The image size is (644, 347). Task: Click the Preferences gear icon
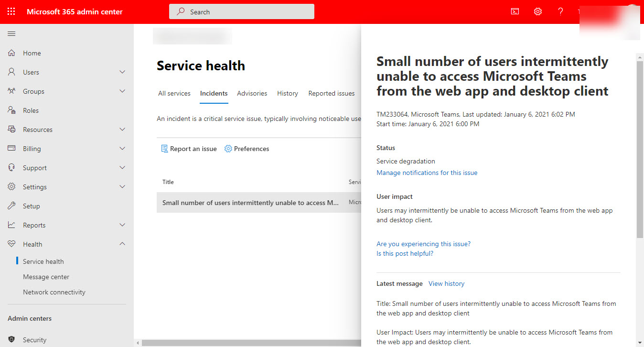[x=228, y=149]
